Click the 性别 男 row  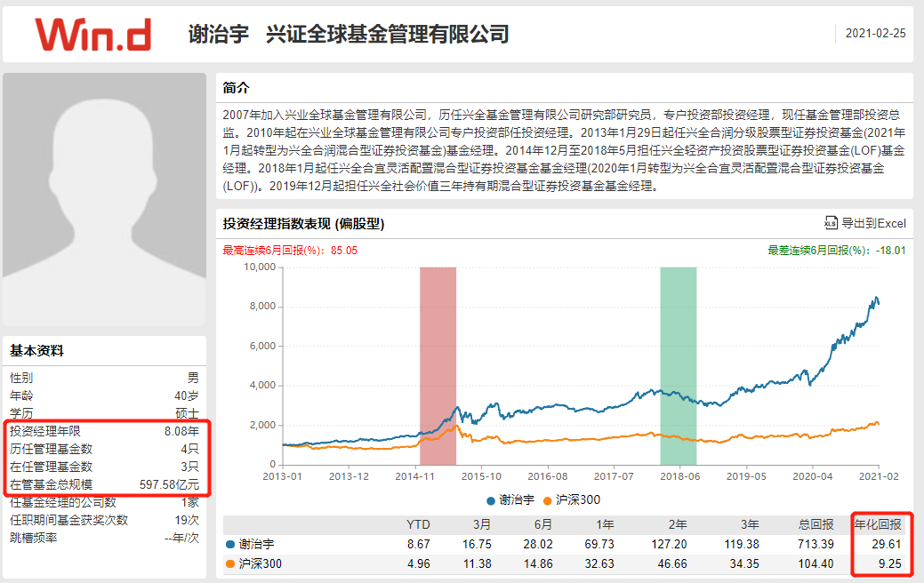pos(104,378)
